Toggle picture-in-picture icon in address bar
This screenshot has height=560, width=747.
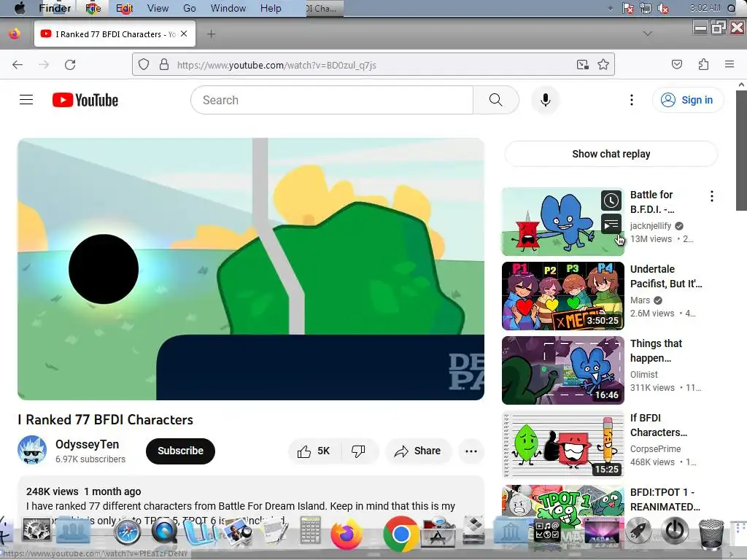click(x=583, y=64)
